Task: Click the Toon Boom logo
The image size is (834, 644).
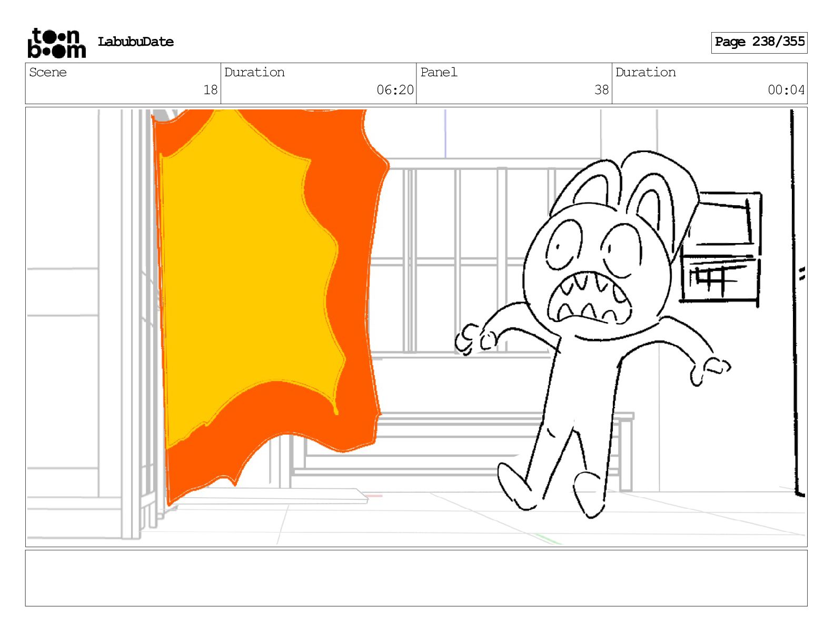Action: [x=56, y=43]
